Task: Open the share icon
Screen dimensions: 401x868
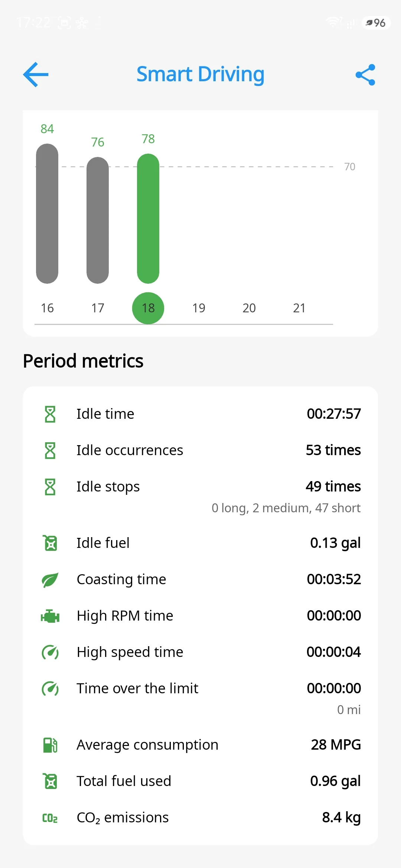Action: [x=365, y=75]
